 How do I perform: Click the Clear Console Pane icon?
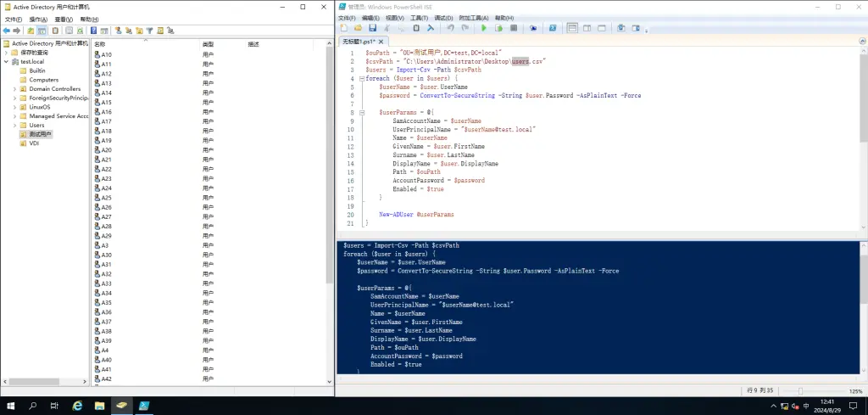[431, 28]
